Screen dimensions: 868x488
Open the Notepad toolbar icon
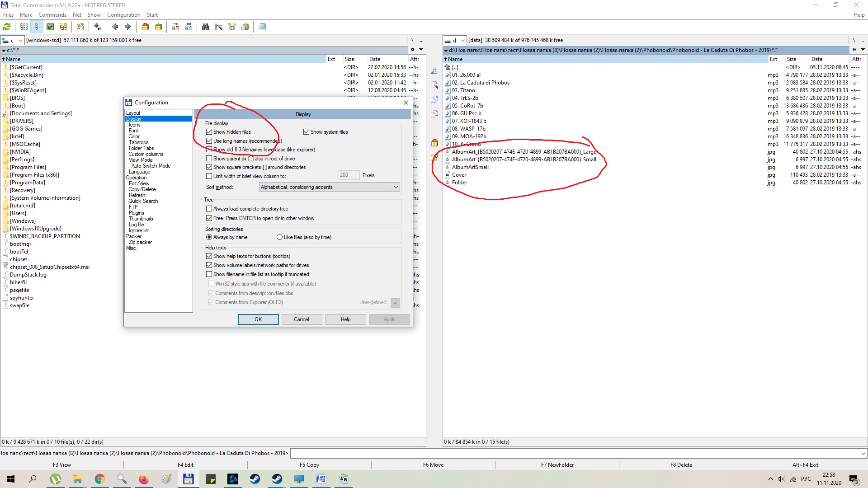262,27
